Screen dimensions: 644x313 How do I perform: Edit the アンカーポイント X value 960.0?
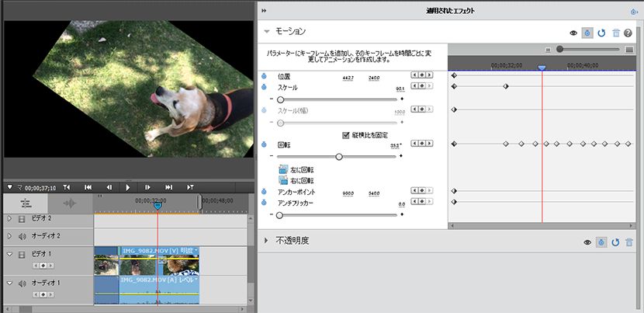tap(348, 193)
